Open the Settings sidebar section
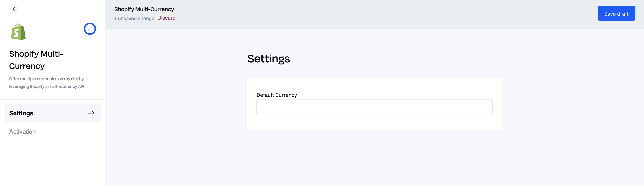Image resolution: width=644 pixels, height=186 pixels. click(x=53, y=113)
